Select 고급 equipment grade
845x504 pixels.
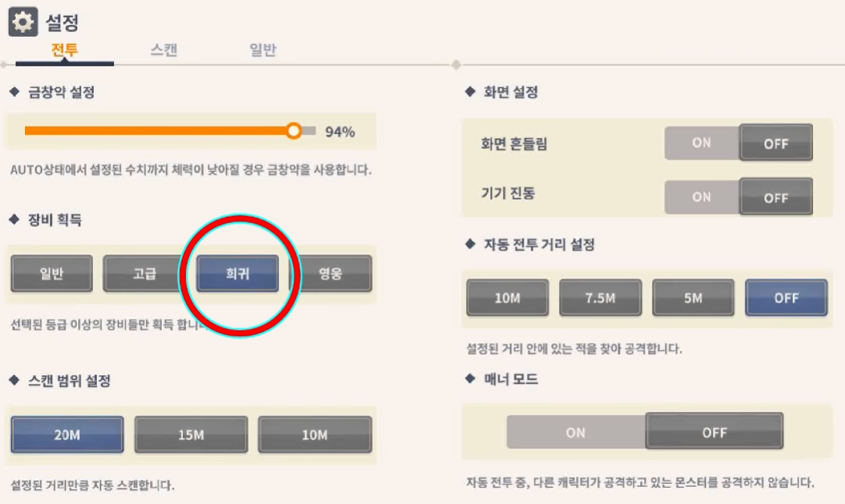[x=144, y=274]
